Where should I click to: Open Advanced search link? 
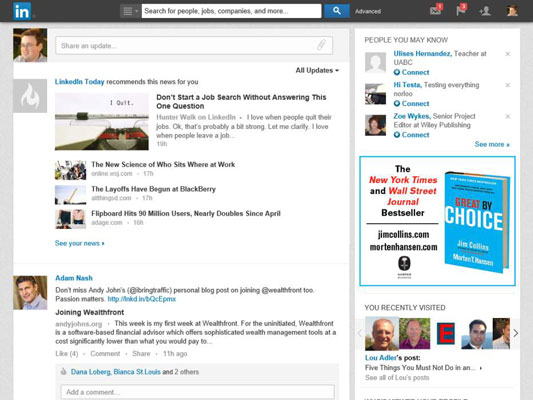tap(368, 11)
